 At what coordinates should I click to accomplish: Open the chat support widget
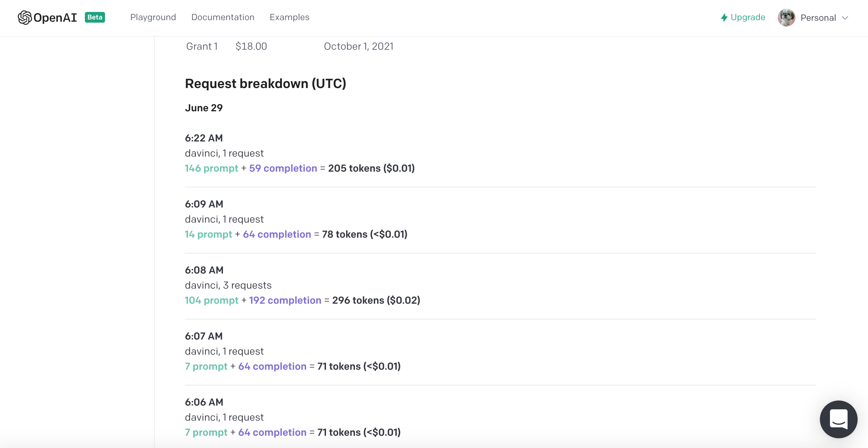coord(838,419)
